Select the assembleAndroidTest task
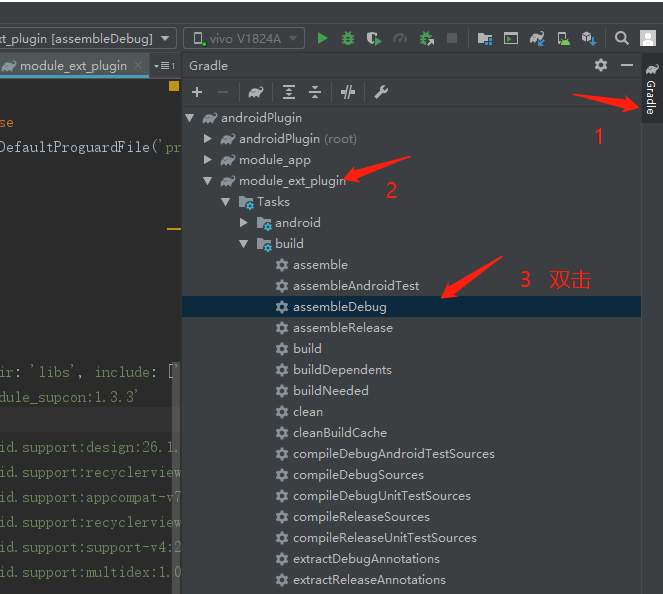 pos(356,286)
